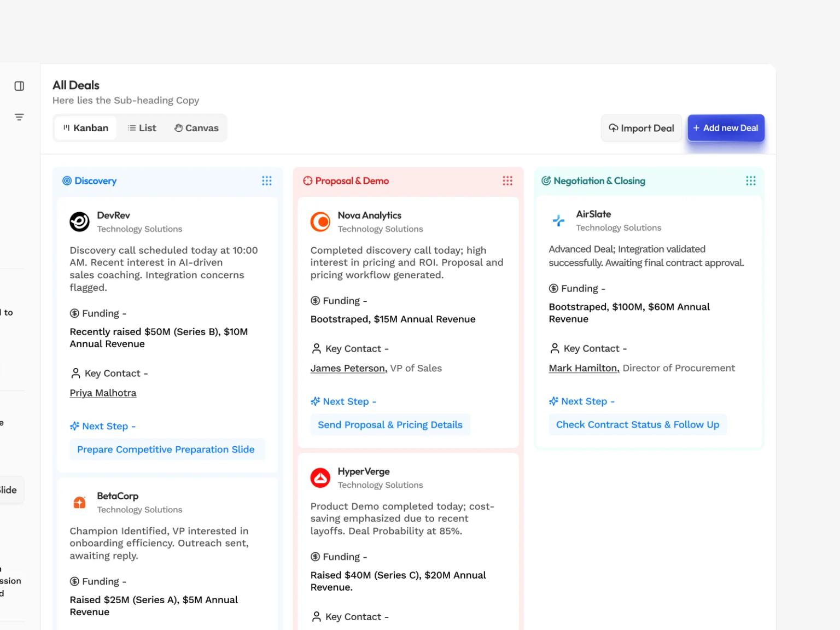The height and width of the screenshot is (630, 840).
Task: Click the dollar Funding icon on BetaCorp card
Action: pyautogui.click(x=74, y=581)
